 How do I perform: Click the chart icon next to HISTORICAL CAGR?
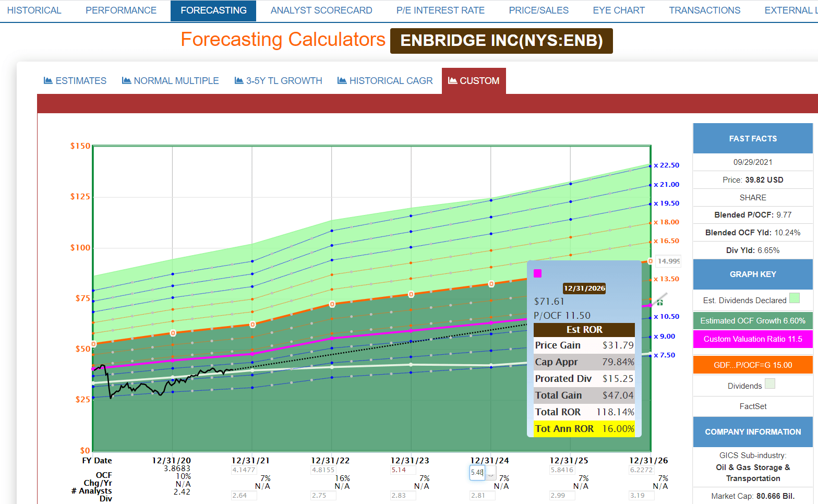click(x=342, y=80)
